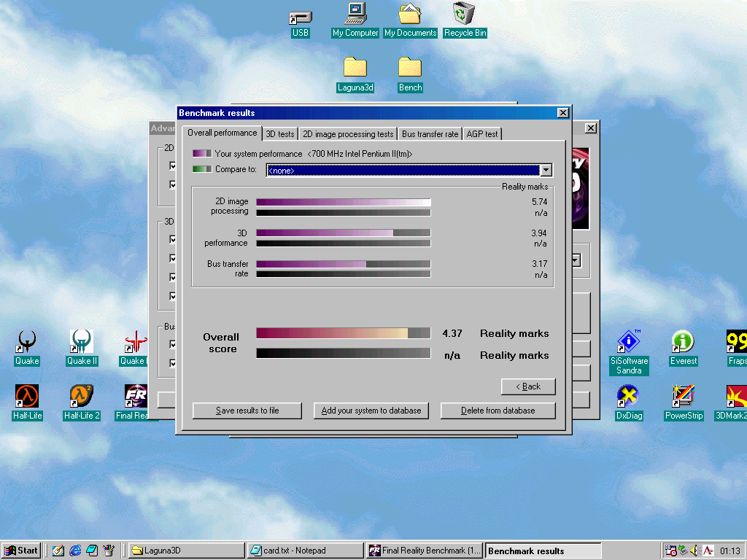Click the Add your system to database button
This screenshot has height=560, width=747.
371,411
